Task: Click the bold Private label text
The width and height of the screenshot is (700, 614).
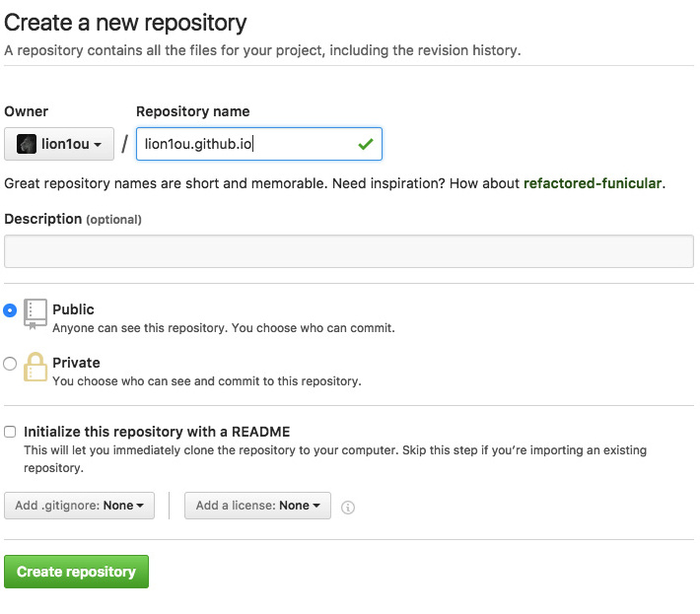Action: point(76,363)
